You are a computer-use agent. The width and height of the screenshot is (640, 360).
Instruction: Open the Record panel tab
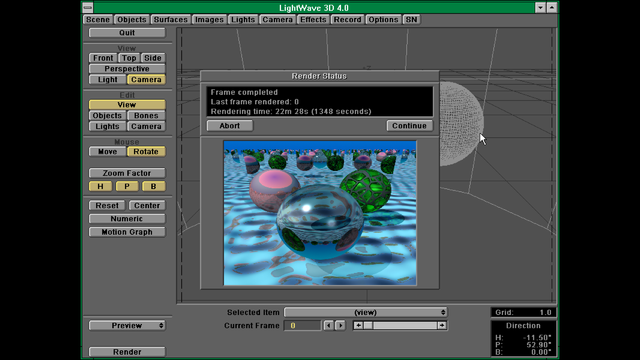click(x=347, y=20)
